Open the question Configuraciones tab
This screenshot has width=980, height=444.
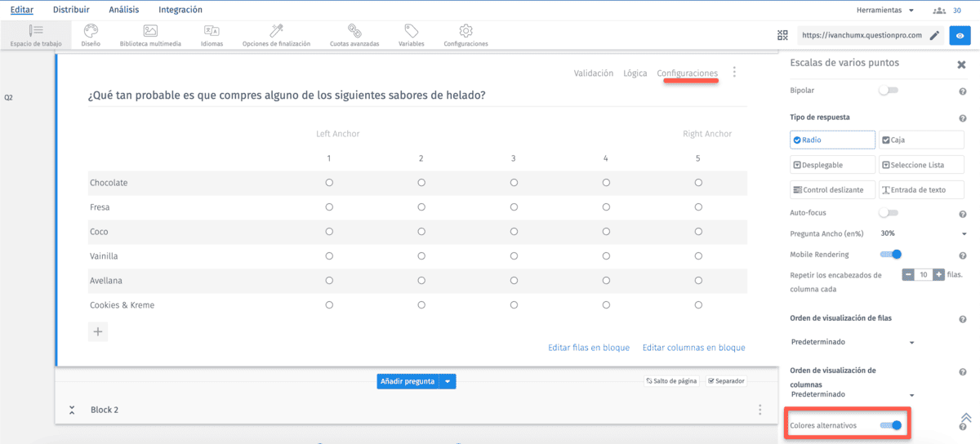click(x=688, y=73)
